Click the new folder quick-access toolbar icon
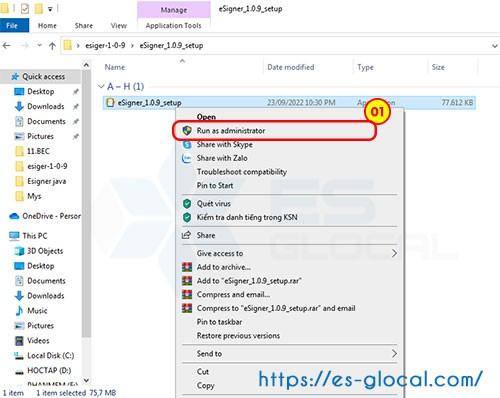Viewport: 500px width, 398px height. (39, 8)
